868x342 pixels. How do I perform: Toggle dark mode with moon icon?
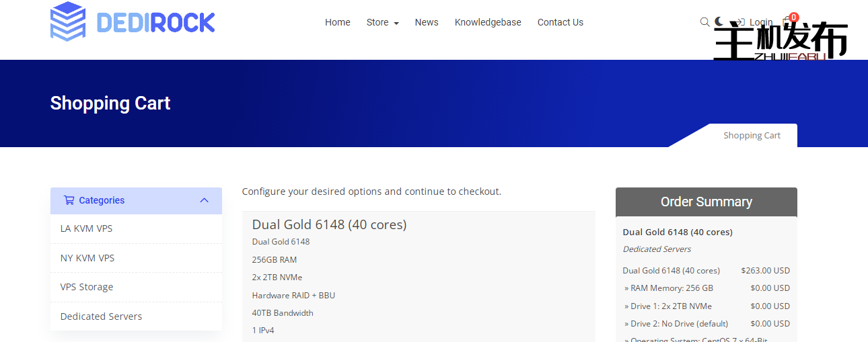coord(719,22)
